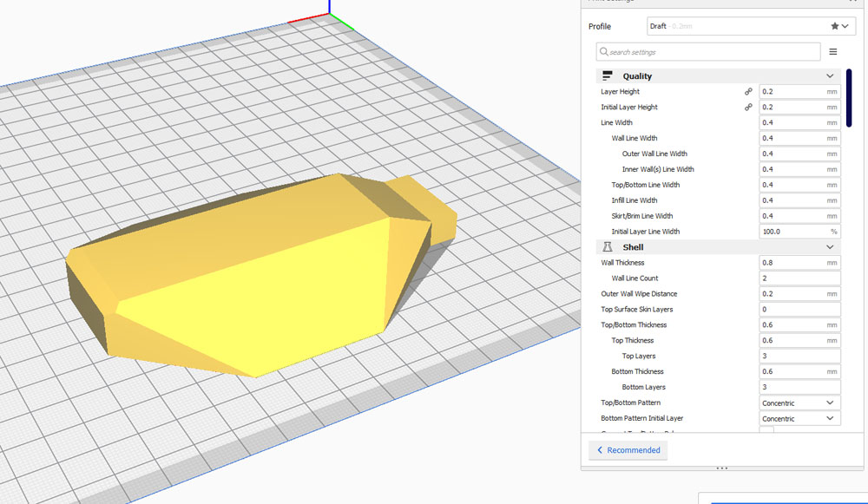The height and width of the screenshot is (504, 868).
Task: Click the 'Outer Wall Wipe Distance' setting label
Action: [x=639, y=293]
